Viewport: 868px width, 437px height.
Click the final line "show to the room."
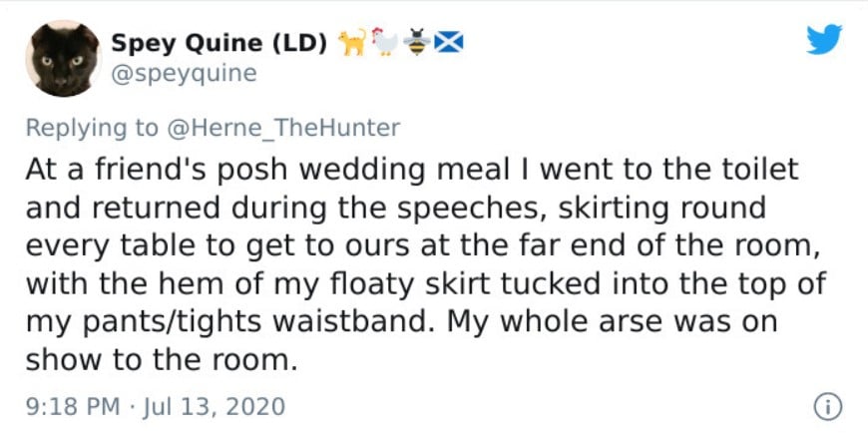coord(161,359)
